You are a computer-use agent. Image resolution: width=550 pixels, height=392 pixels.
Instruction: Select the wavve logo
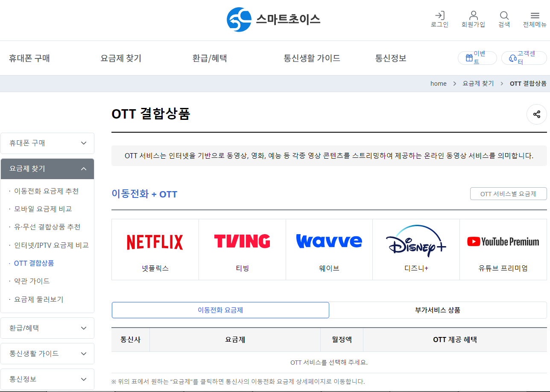point(329,241)
